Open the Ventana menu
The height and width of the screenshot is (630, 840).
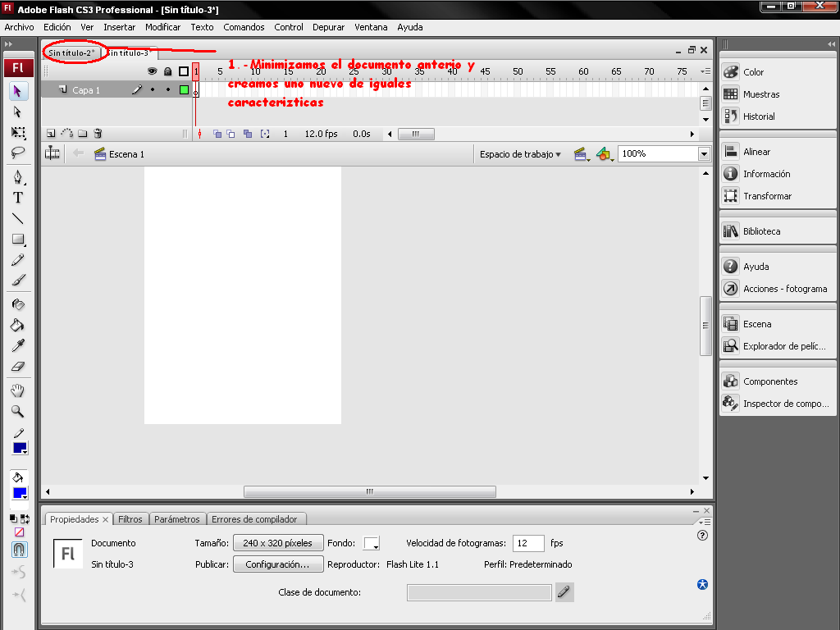click(371, 27)
